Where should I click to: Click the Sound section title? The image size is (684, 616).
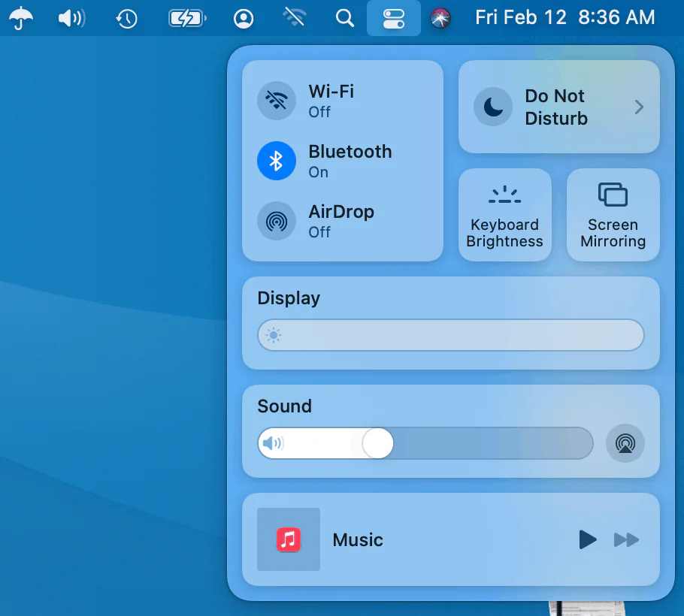284,406
